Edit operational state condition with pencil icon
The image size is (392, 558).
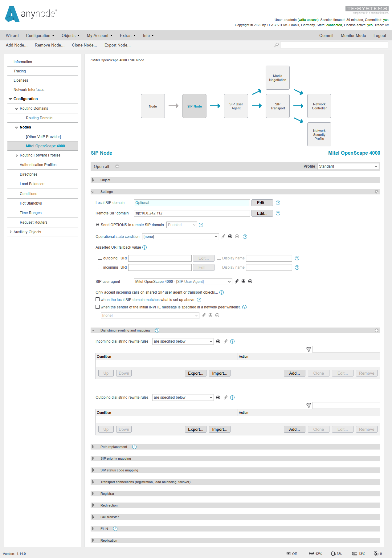[x=223, y=236]
